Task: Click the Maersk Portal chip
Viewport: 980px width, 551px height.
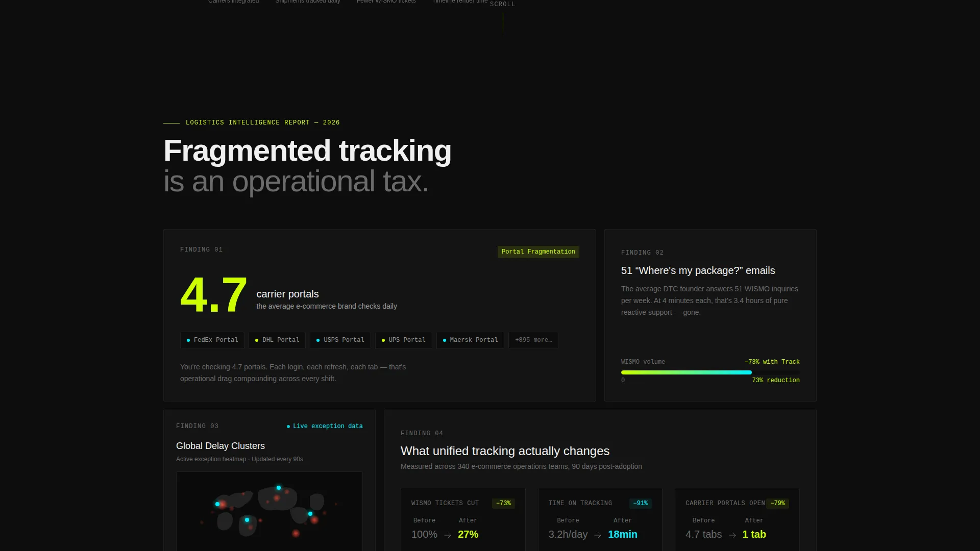Action: [x=470, y=340]
